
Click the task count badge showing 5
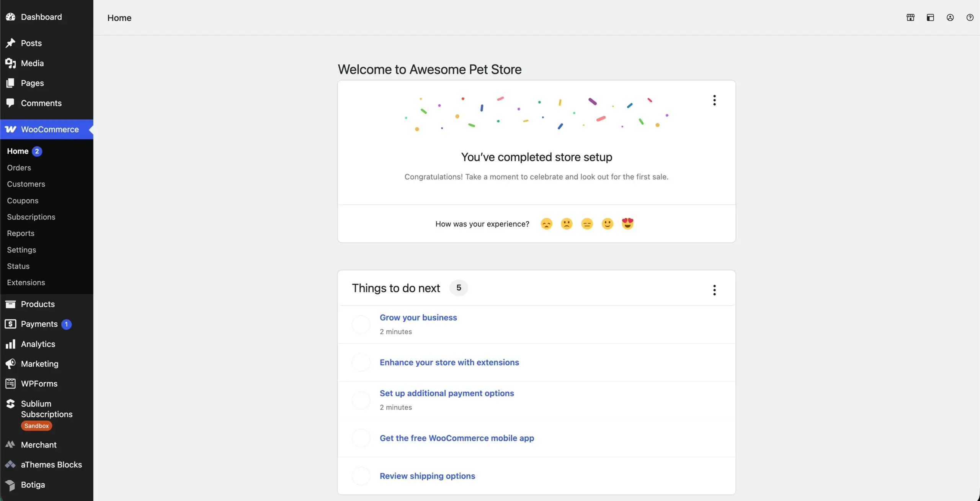point(459,288)
